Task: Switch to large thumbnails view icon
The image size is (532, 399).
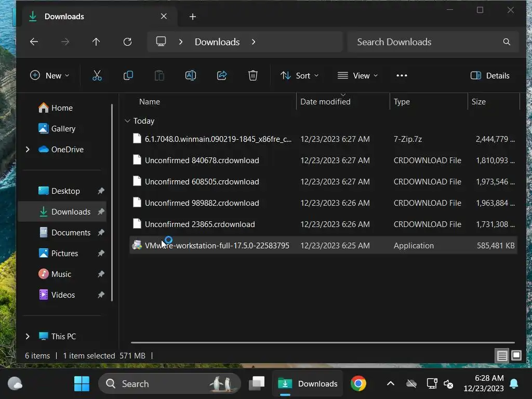Action: click(516, 355)
